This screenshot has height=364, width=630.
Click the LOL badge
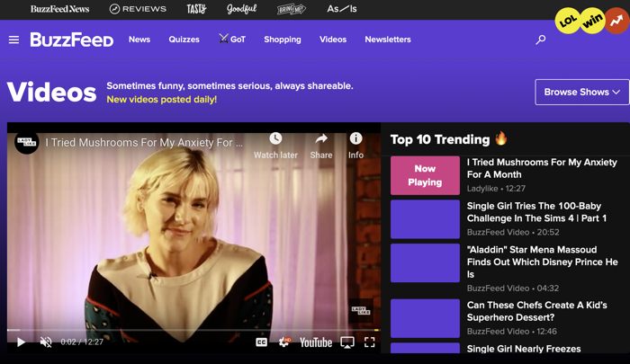pos(568,21)
